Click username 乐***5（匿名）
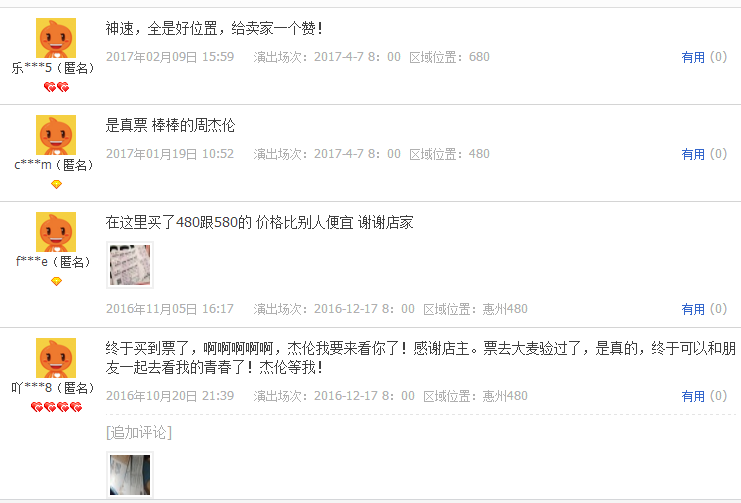Image resolution: width=741 pixels, height=503 pixels. pos(53,68)
